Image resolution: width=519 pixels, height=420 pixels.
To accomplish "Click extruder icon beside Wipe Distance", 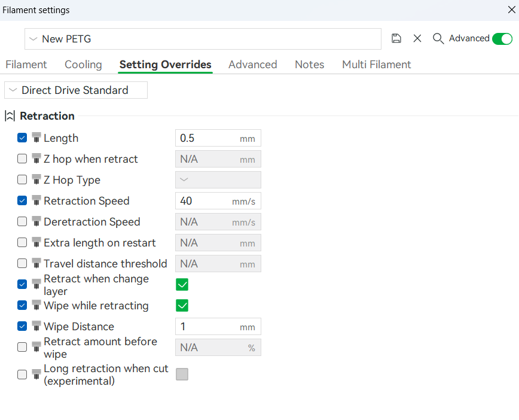I will click(x=36, y=326).
